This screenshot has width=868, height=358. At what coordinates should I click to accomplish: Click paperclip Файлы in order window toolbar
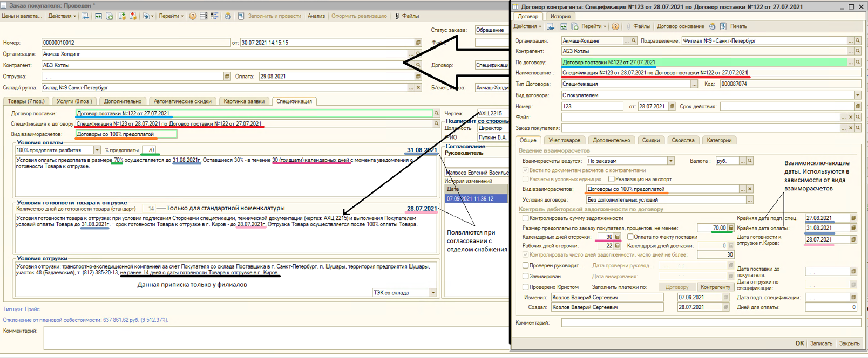coord(407,16)
